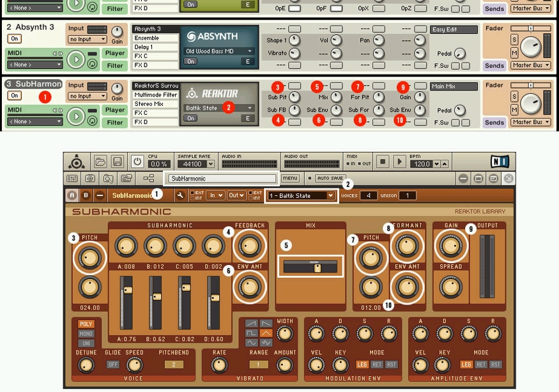Open SubHarmon track no Input dropdown
Viewport: 559px width, 392px height.
pos(88,96)
